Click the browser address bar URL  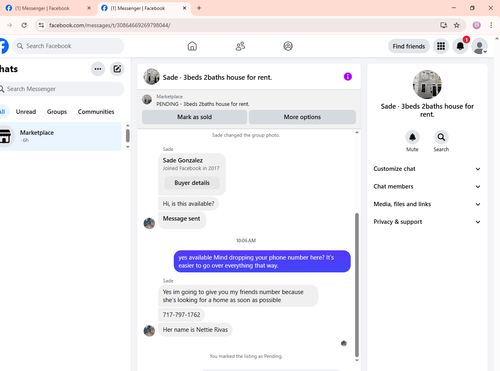coord(110,25)
